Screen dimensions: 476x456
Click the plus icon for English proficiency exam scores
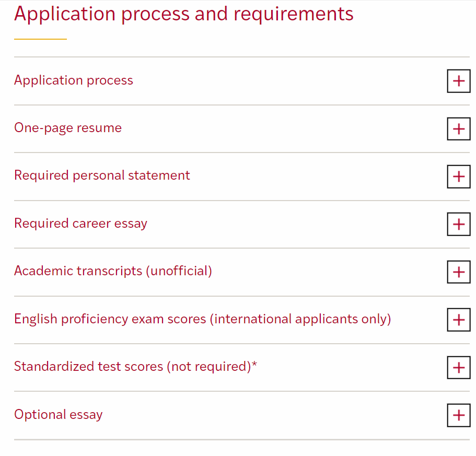click(458, 320)
